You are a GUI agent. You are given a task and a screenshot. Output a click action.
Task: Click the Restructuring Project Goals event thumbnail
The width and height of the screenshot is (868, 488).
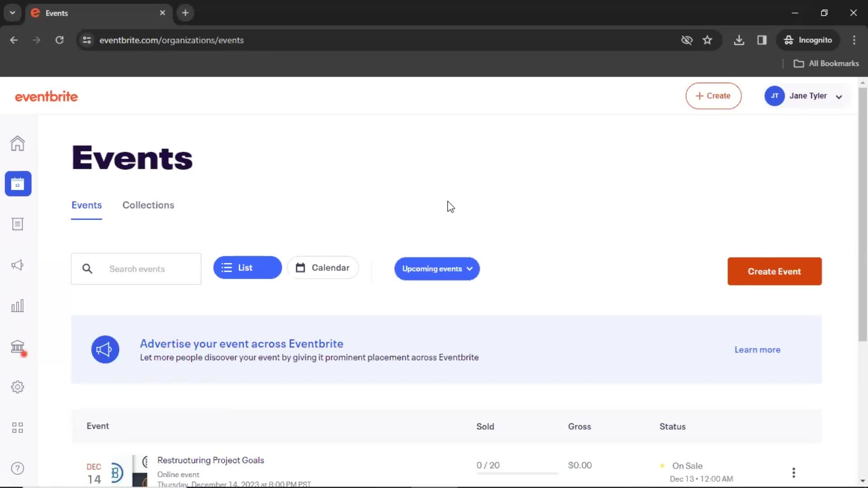129,471
